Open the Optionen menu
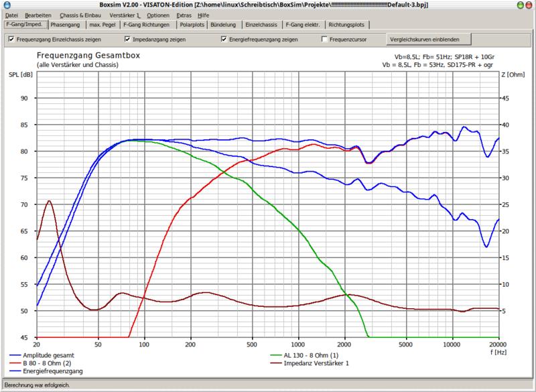536x392 pixels. (158, 15)
